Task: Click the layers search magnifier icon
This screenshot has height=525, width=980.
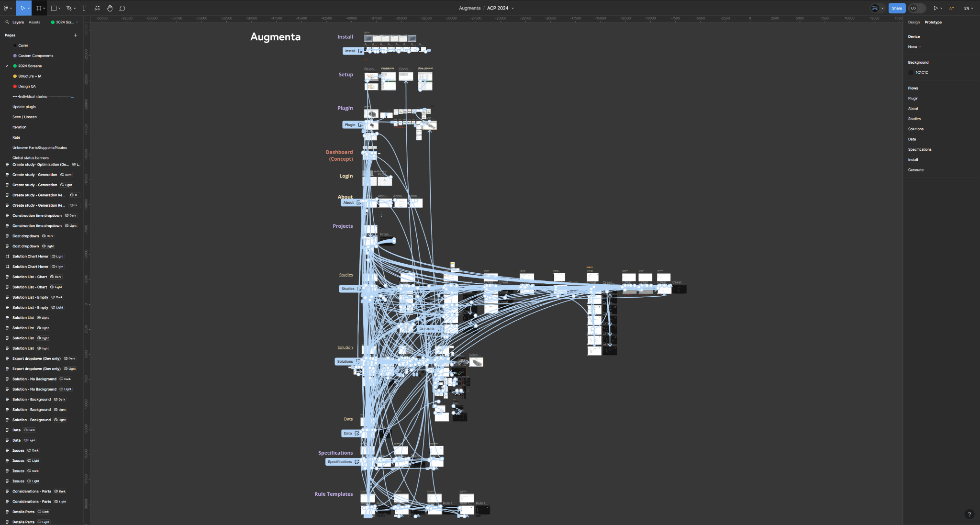Action: (7, 22)
